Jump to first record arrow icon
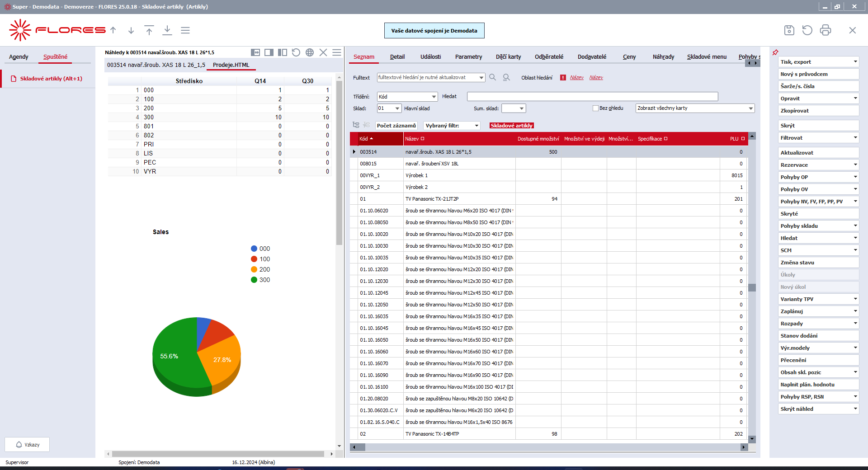Viewport: 868px width, 470px height. (149, 30)
